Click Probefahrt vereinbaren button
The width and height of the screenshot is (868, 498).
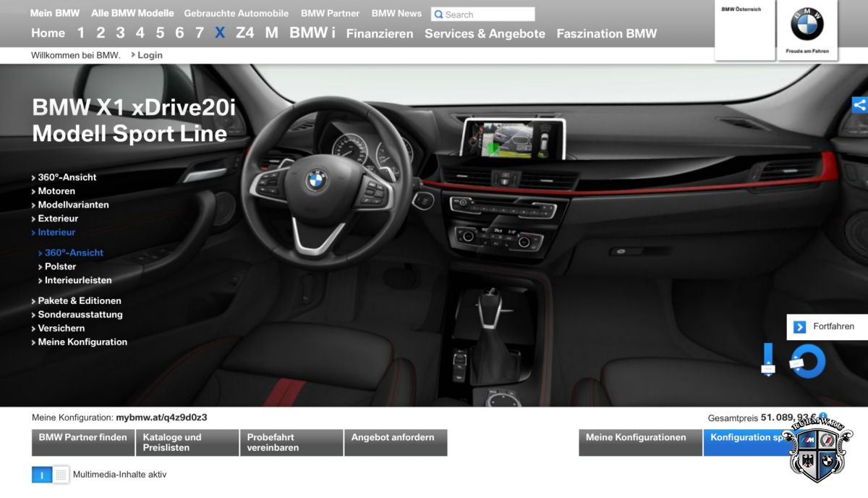(292, 443)
